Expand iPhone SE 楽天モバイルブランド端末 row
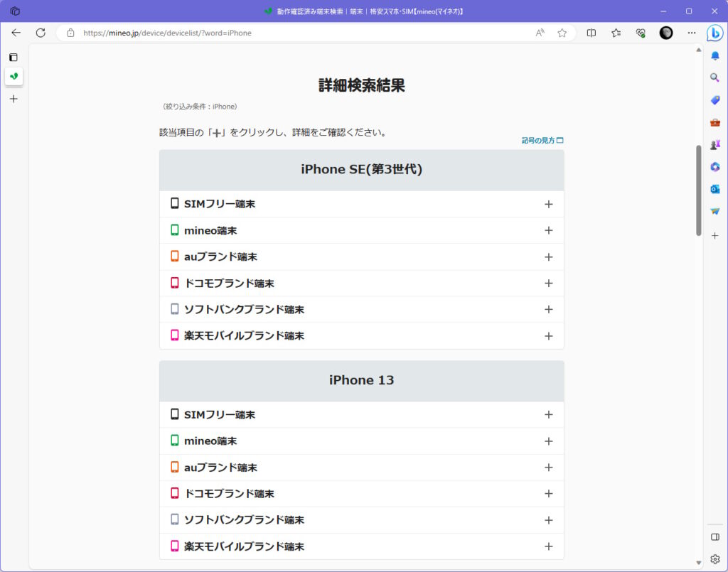Screen dimensions: 728x572 362,336
